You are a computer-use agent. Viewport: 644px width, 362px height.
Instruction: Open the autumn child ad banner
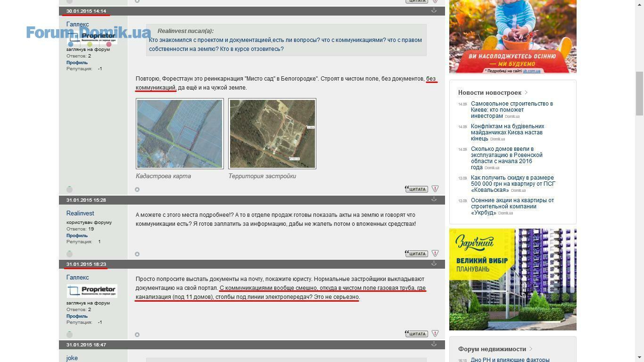[513, 36]
